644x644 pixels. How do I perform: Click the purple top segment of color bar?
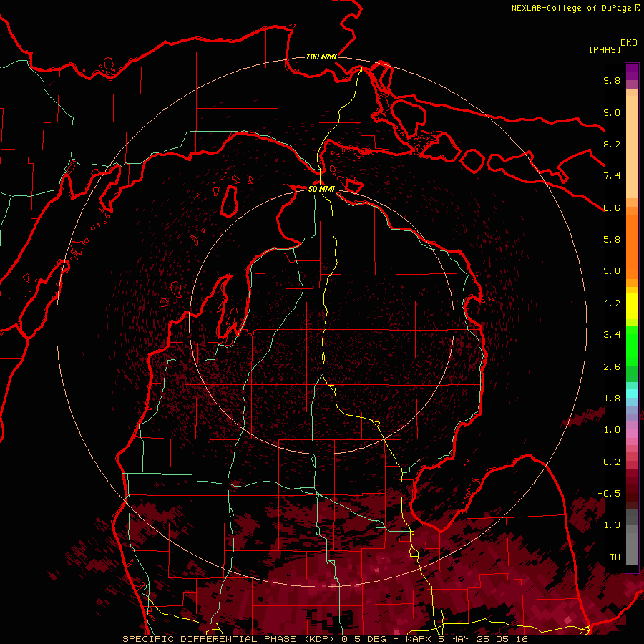pos(632,72)
